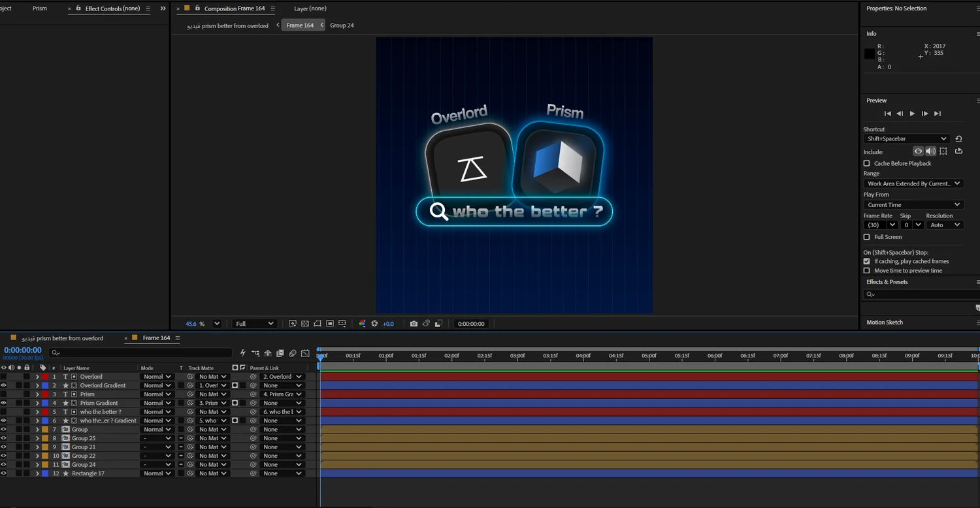Screen dimensions: 980x508
Task: Toggle mask and shape path visibility
Action: coord(318,324)
